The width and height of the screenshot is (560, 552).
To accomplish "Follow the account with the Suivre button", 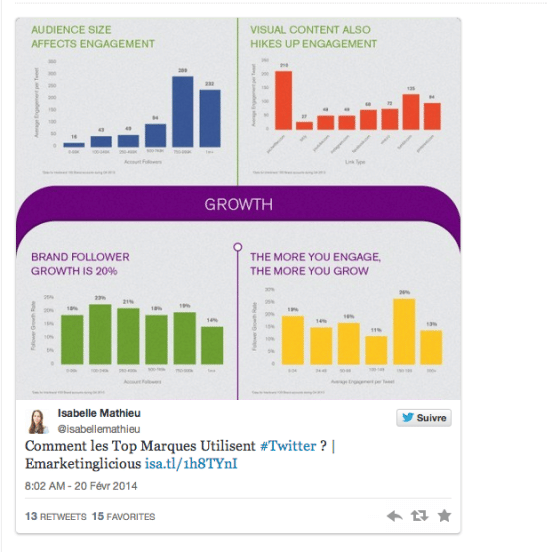I will (x=424, y=418).
